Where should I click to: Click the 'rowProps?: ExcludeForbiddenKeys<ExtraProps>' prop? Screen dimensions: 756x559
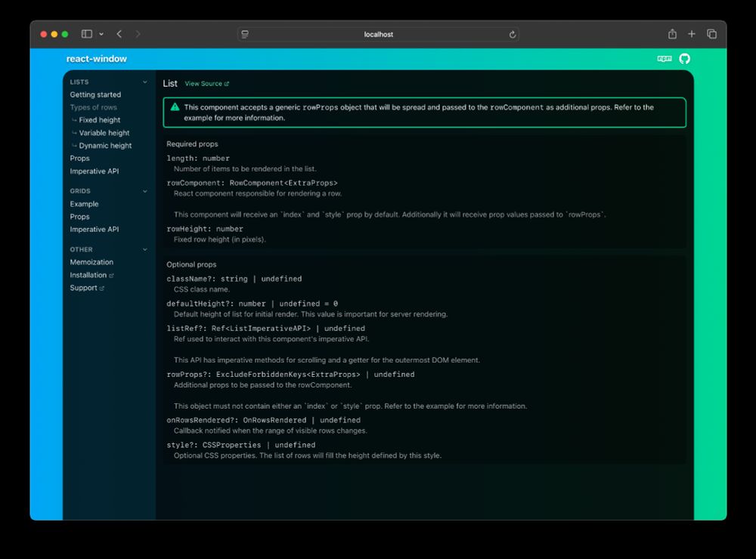(263, 375)
